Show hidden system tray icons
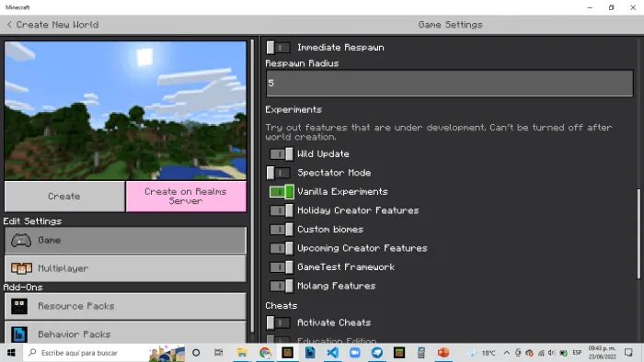Viewport: 644px width, 362px height. (506, 353)
